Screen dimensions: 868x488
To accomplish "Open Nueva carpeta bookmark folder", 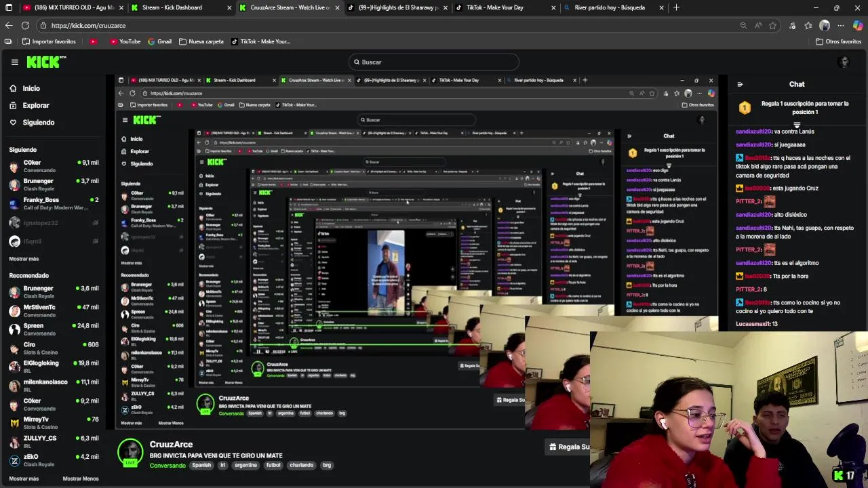I will pyautogui.click(x=201, y=41).
